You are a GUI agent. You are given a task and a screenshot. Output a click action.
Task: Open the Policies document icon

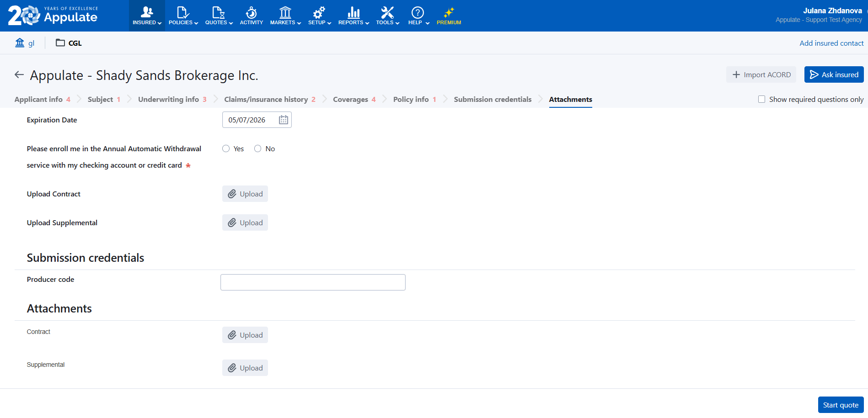[x=183, y=12]
